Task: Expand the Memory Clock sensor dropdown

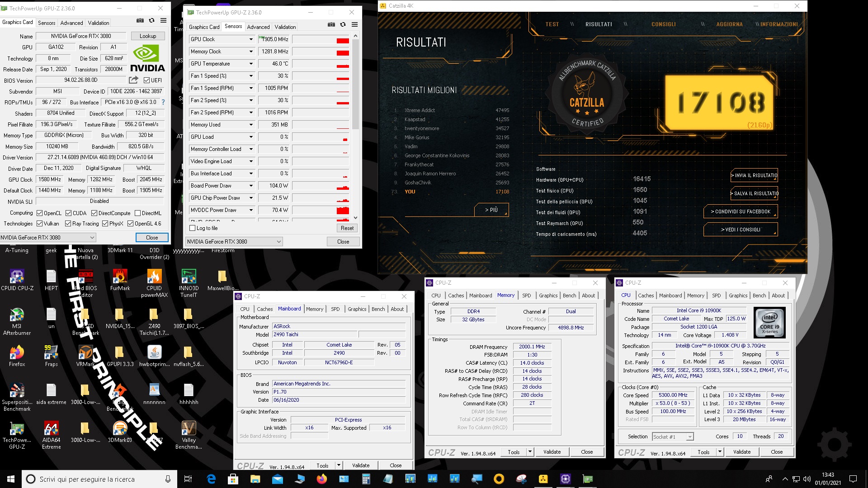Action: click(x=251, y=52)
